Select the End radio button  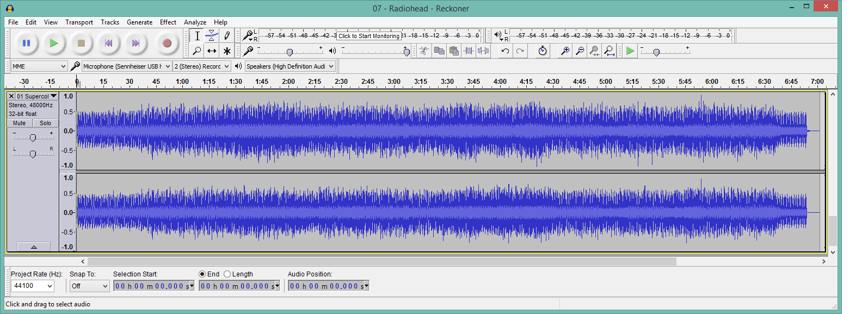coord(202,274)
